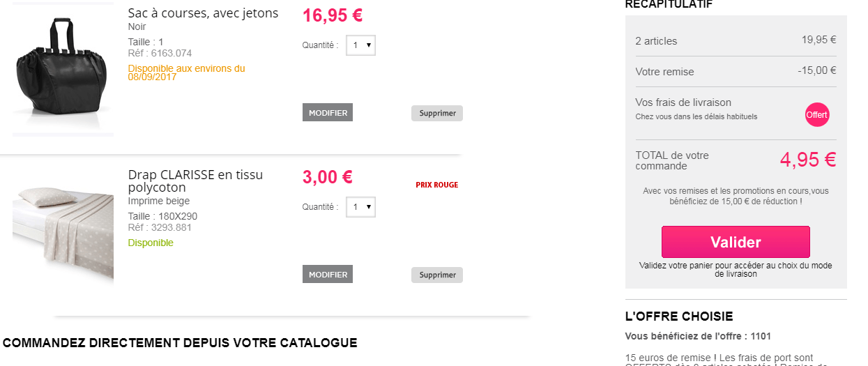Open quantity dropdown for Sac à courses
This screenshot has width=868, height=366.
pos(360,45)
